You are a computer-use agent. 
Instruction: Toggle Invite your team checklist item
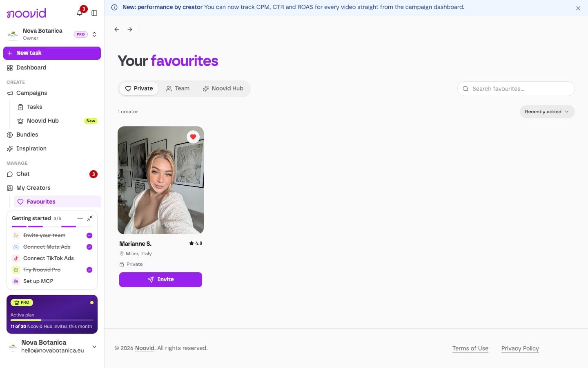[52, 236]
